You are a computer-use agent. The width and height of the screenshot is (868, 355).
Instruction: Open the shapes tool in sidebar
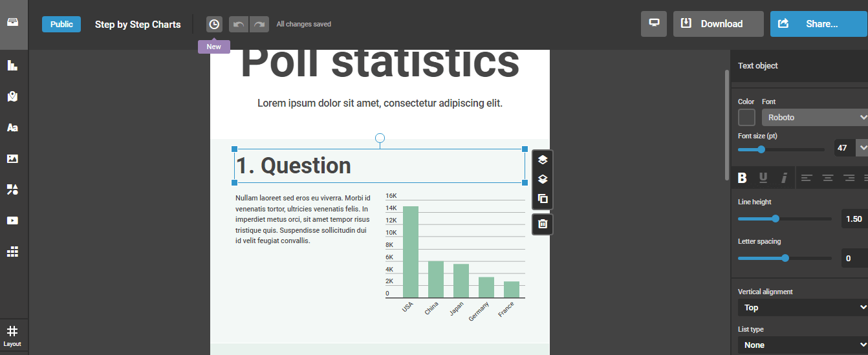[12, 189]
